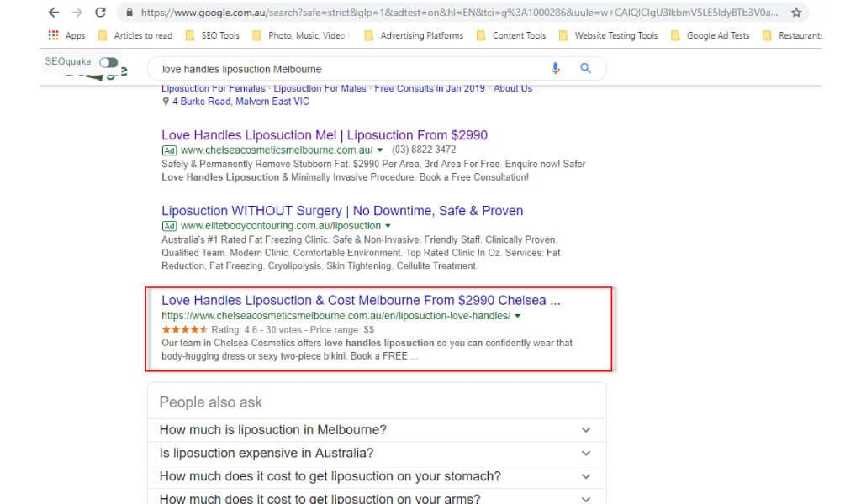Click the star rating in Chelsea result
This screenshot has height=504, width=861.
(184, 329)
